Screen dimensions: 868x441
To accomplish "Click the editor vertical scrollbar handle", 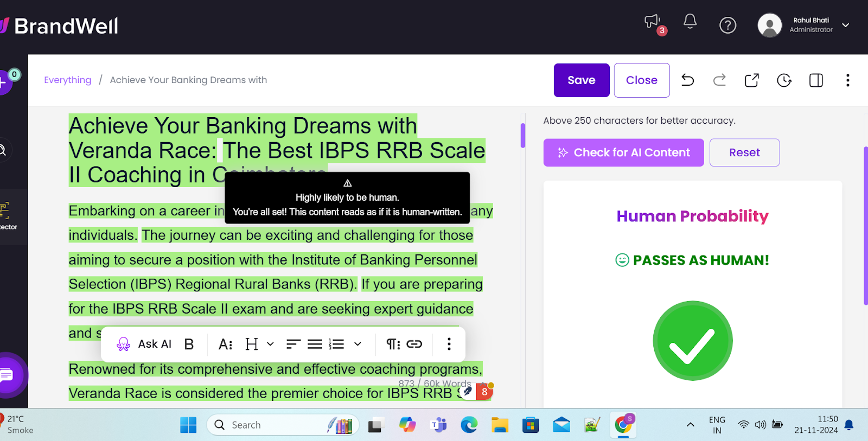I will point(523,136).
